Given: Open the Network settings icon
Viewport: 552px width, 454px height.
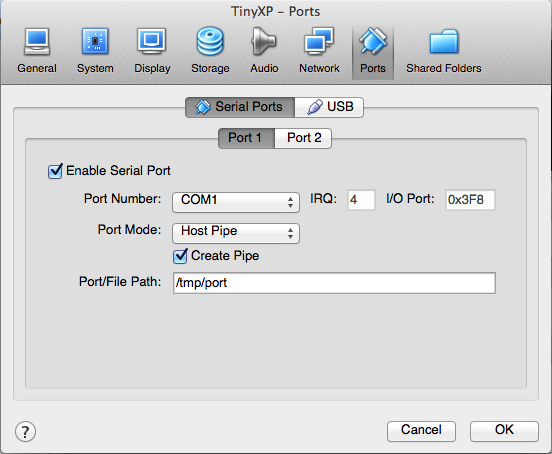Looking at the screenshot, I should pos(319,42).
